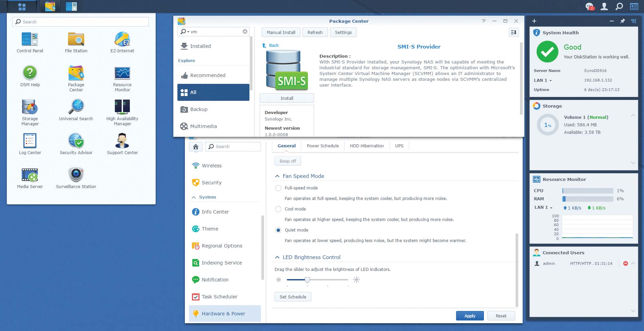The image size is (644, 331).
Task: Switch to General tab
Action: coord(286,146)
